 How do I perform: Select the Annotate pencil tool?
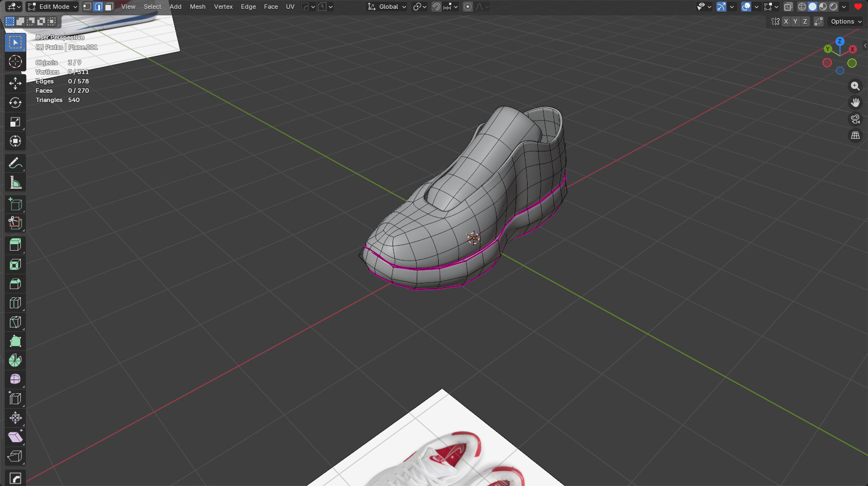coord(15,163)
